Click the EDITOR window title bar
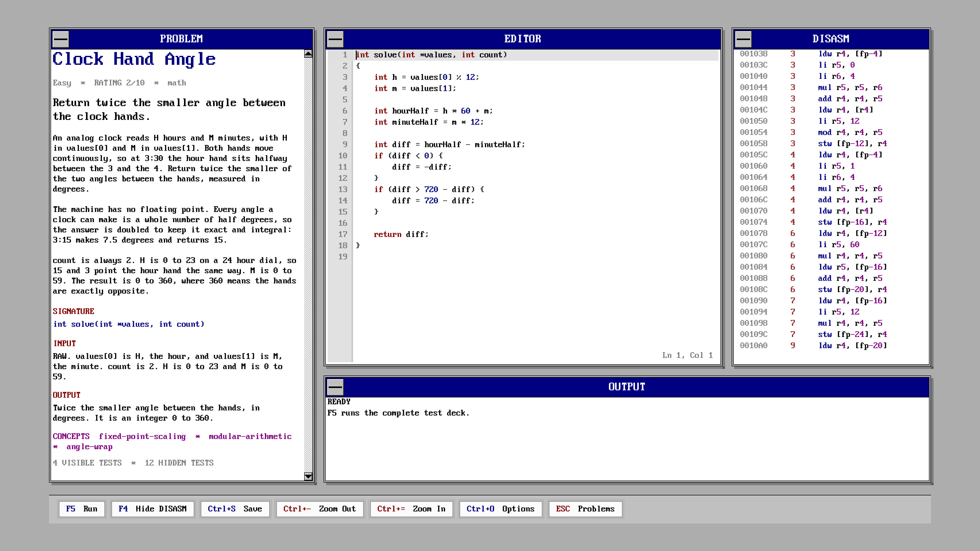 pos(523,39)
